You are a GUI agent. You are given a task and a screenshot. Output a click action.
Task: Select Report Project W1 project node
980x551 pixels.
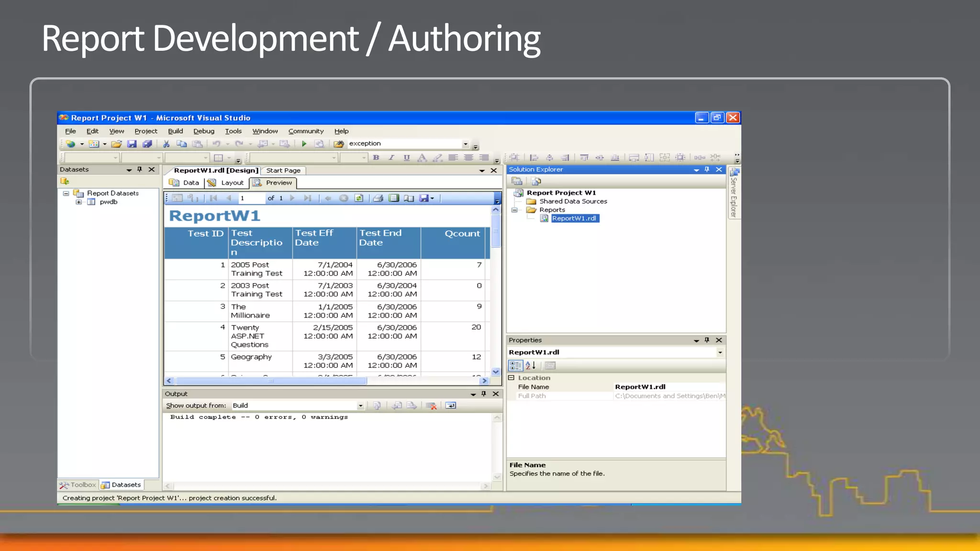click(x=561, y=193)
